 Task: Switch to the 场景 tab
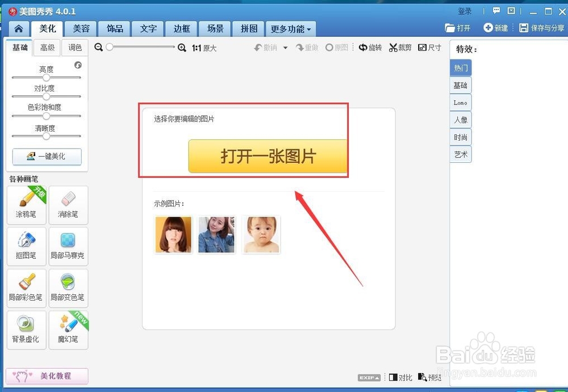(215, 28)
